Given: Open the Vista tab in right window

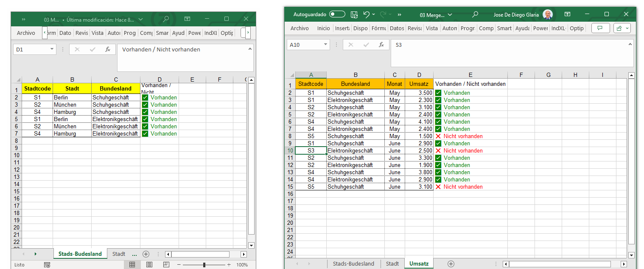Looking at the screenshot, I should [431, 28].
